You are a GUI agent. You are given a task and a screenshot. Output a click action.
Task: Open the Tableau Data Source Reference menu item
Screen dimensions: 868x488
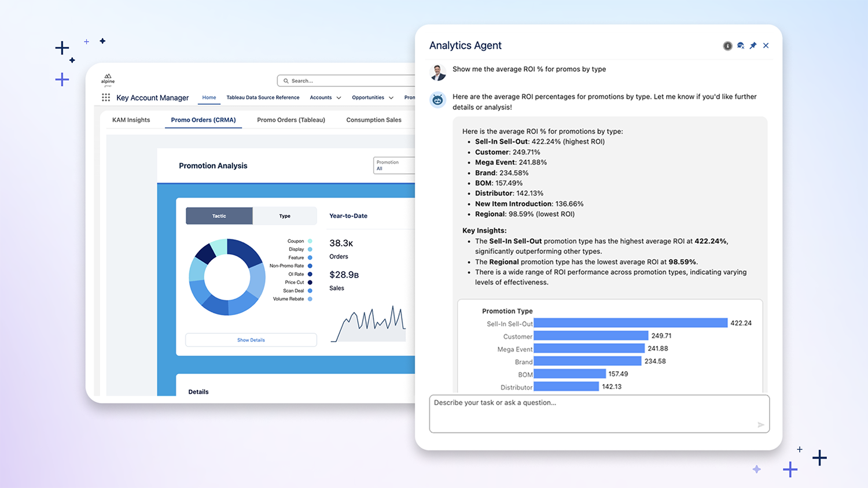coord(263,97)
